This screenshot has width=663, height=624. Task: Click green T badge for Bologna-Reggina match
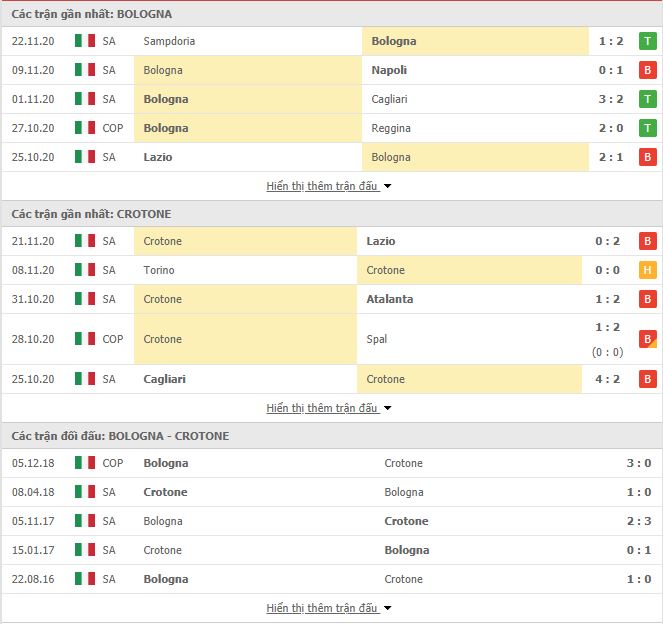click(647, 128)
